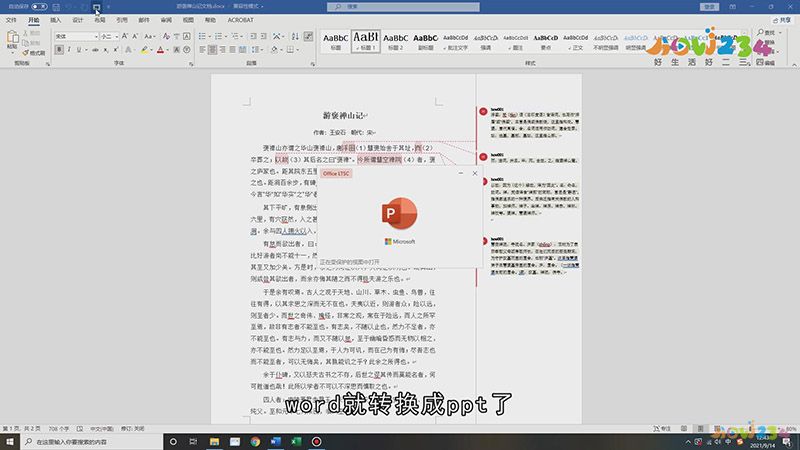Image resolution: width=800 pixels, height=450 pixels.
Task: Open the font size combo box
Action: (109, 37)
